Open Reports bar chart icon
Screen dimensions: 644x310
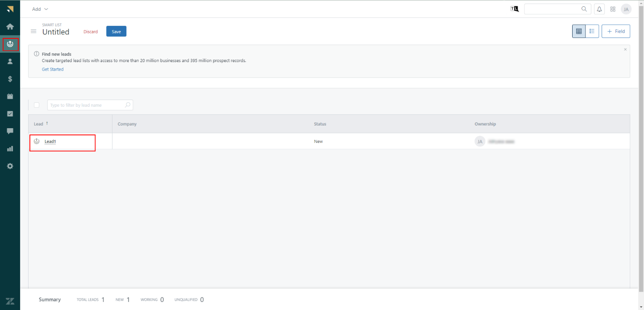click(x=10, y=149)
